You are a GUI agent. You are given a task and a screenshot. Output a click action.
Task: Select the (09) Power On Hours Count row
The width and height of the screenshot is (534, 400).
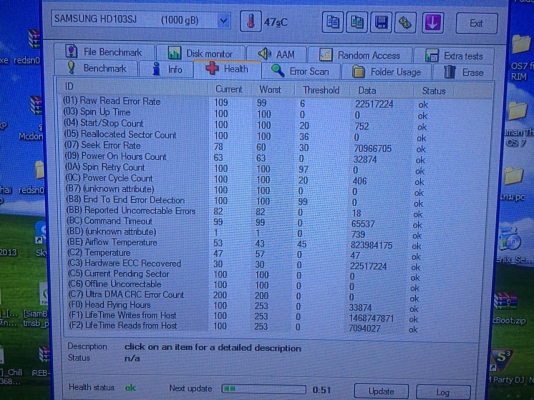coord(244,157)
